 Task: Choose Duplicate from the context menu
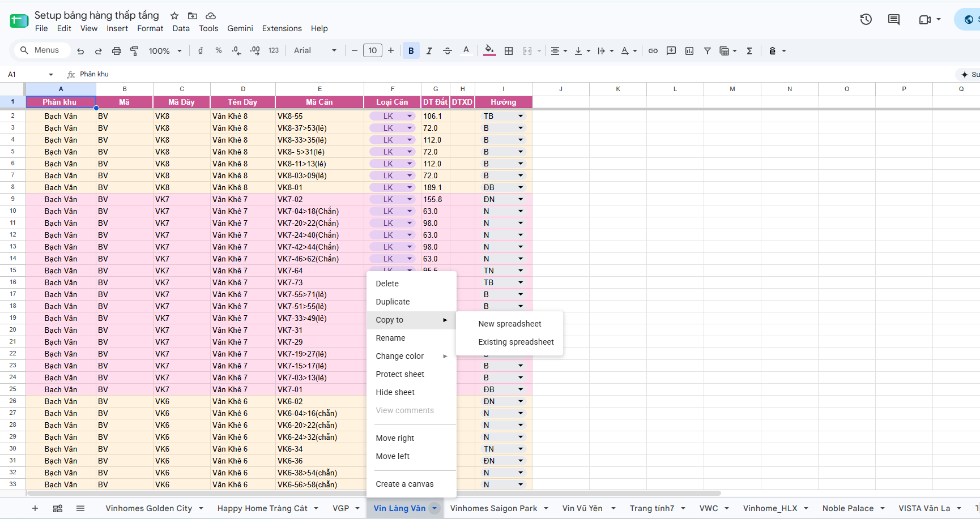(x=411, y=302)
